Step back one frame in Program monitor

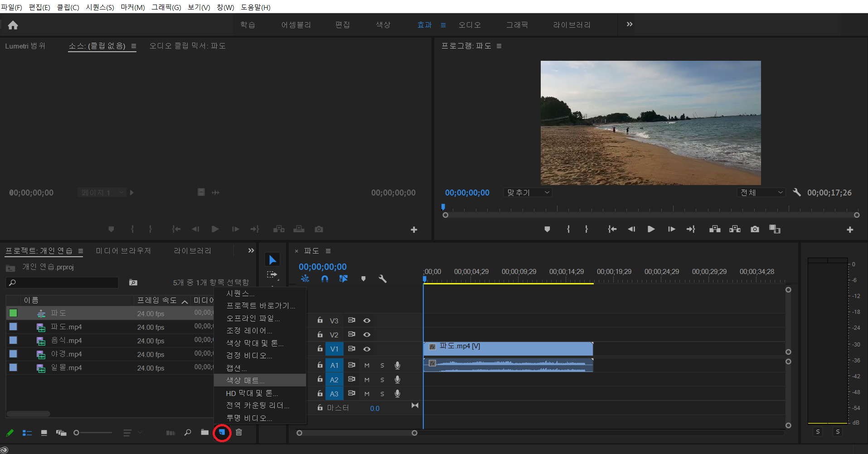pyautogui.click(x=631, y=229)
